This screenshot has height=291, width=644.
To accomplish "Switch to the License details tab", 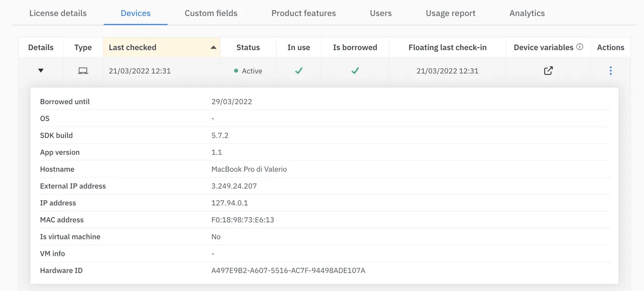I will tap(58, 13).
